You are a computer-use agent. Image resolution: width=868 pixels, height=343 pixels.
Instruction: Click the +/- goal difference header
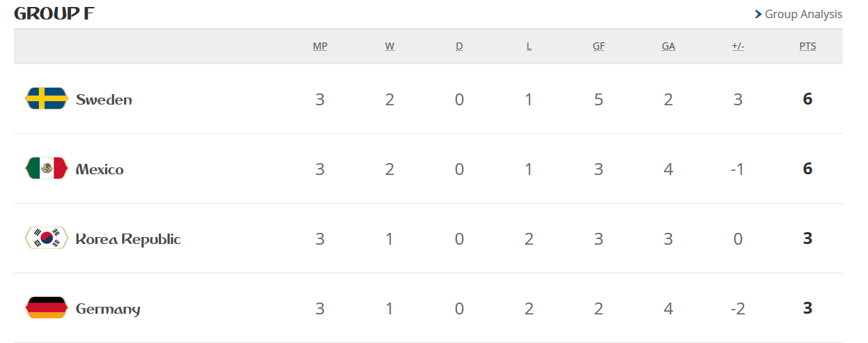pyautogui.click(x=738, y=47)
